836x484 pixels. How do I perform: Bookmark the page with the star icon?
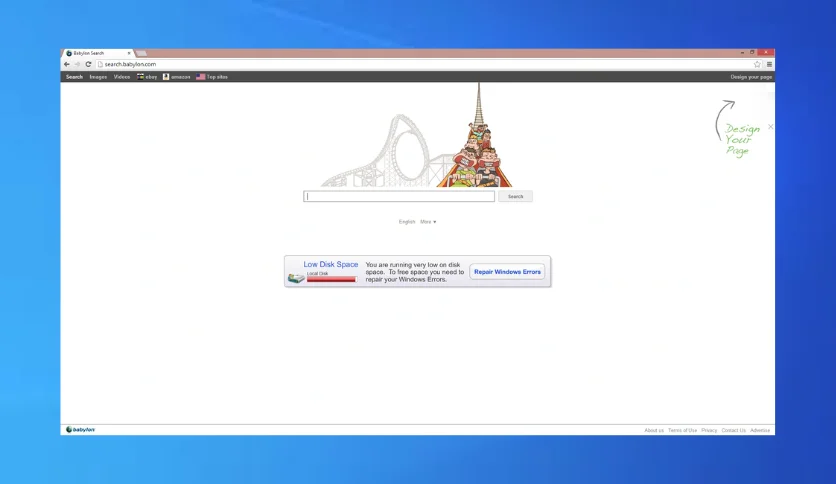coord(757,64)
